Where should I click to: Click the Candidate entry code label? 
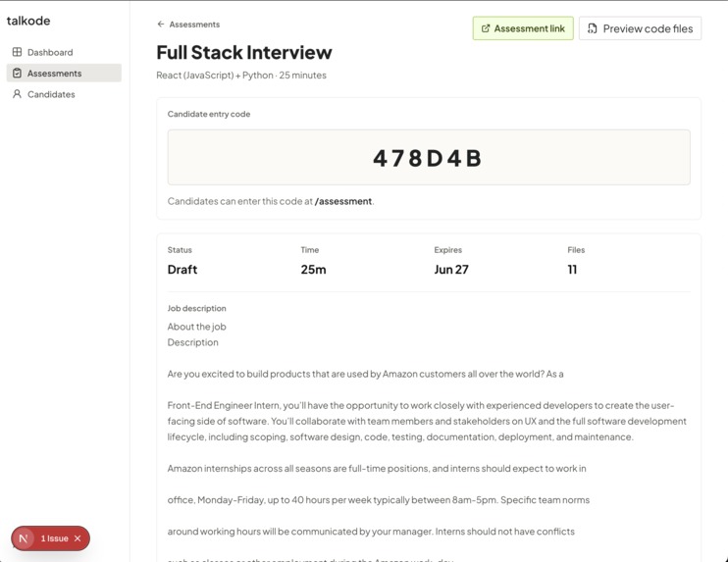point(209,114)
